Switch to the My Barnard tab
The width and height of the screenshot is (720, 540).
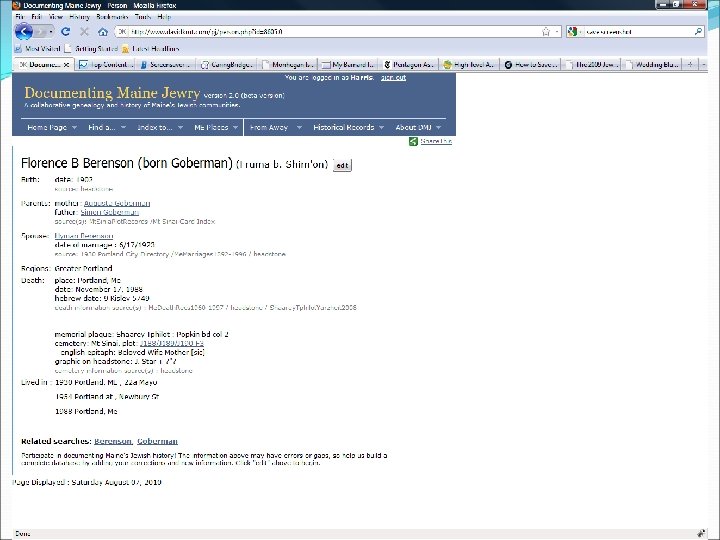[x=348, y=65]
